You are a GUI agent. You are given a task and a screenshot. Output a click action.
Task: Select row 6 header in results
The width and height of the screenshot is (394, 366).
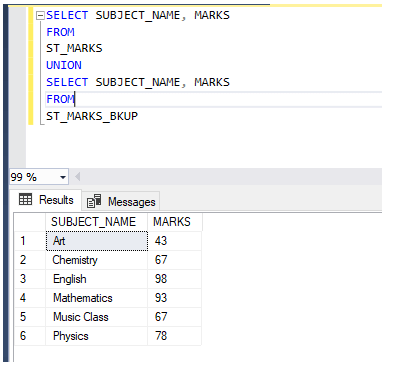(30, 336)
